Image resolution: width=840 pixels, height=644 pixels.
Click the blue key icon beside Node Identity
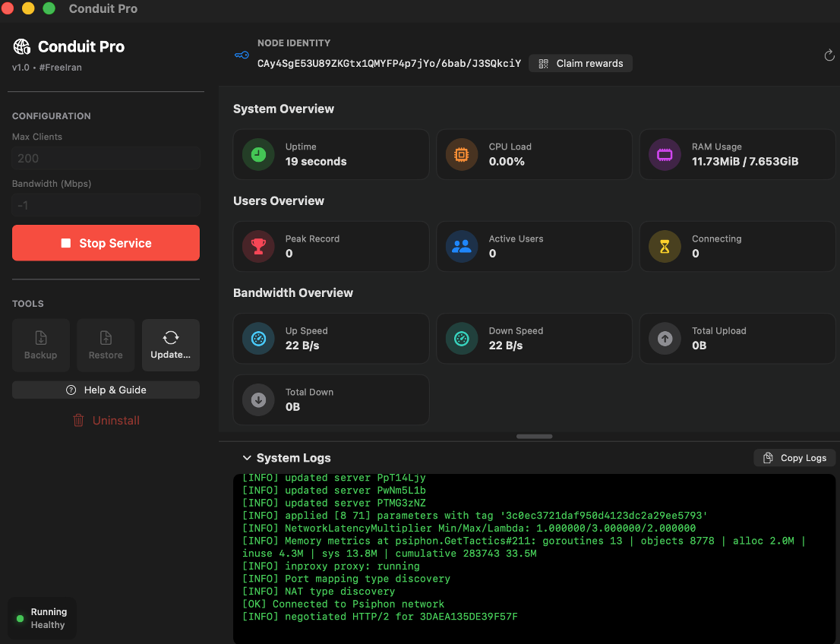[x=242, y=55]
